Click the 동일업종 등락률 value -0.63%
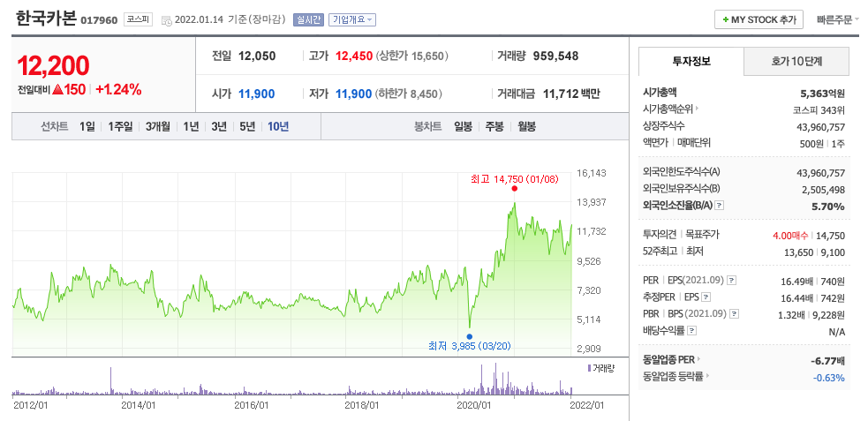 (x=828, y=378)
